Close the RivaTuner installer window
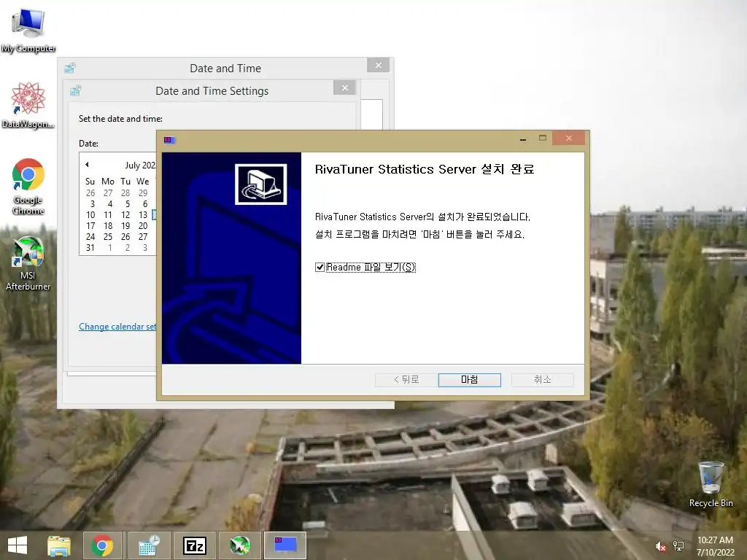Screen dimensions: 747x560 pyautogui.click(x=569, y=138)
